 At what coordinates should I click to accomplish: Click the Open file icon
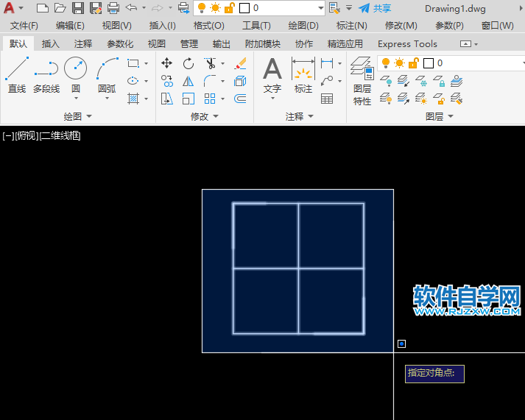(60, 7)
